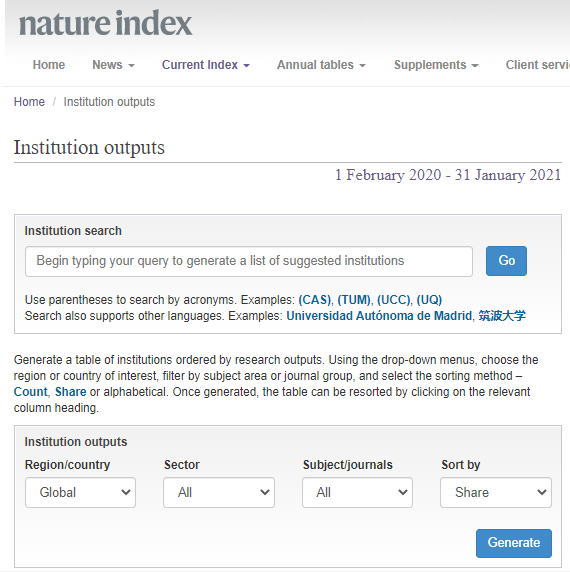570x572 pixels.
Task: Open the Region/country dropdown set to Global
Action: (80, 492)
